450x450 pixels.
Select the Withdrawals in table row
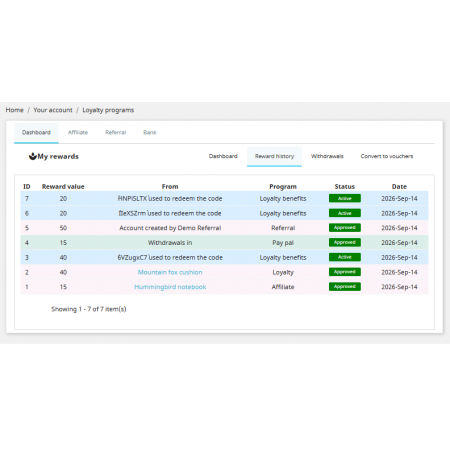224,243
